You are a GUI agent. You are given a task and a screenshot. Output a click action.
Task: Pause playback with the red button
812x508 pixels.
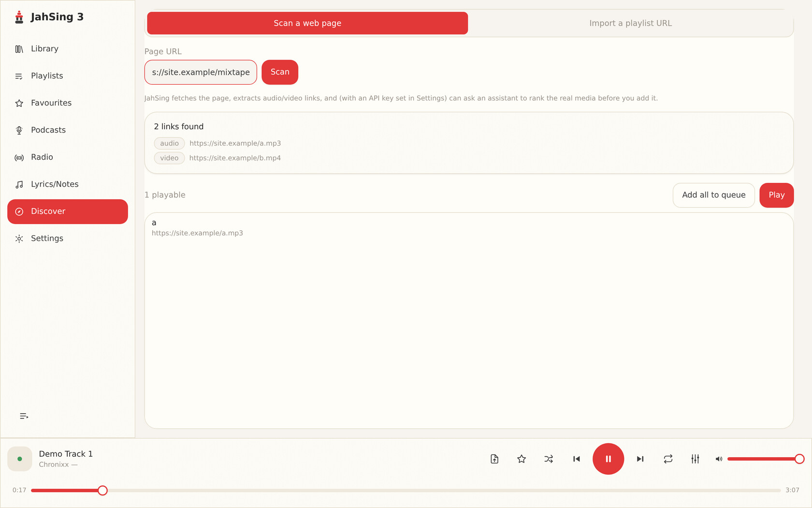click(x=608, y=459)
